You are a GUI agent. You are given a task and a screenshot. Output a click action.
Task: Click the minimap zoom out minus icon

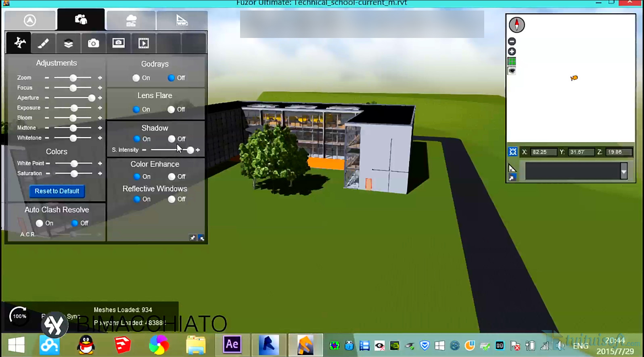tap(512, 41)
